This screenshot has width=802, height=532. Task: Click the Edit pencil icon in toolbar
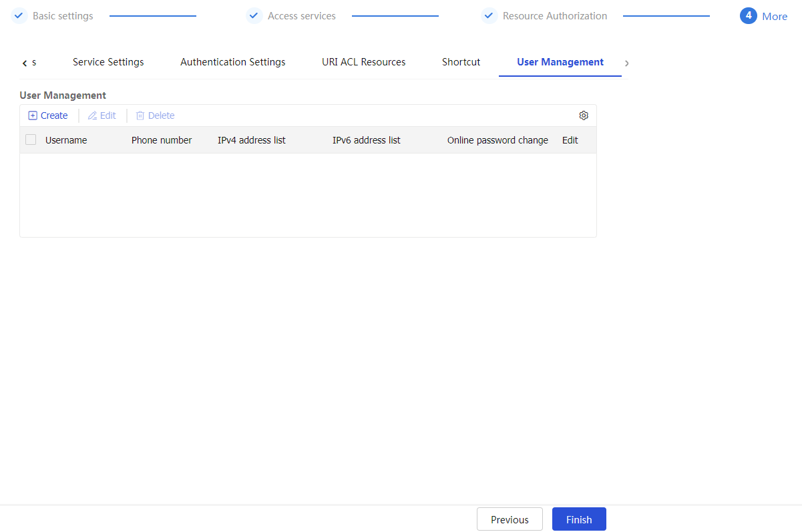coord(93,115)
